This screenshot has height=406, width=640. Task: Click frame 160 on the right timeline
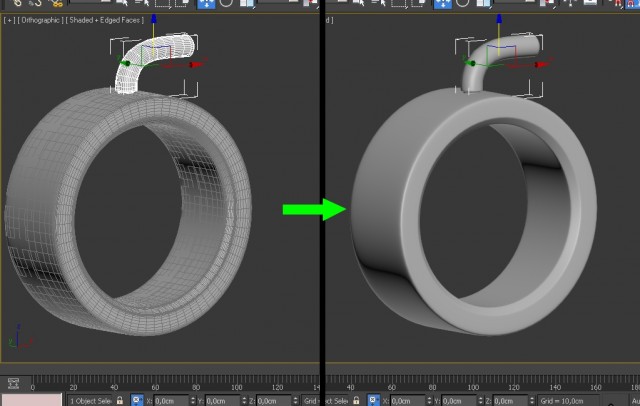596,387
